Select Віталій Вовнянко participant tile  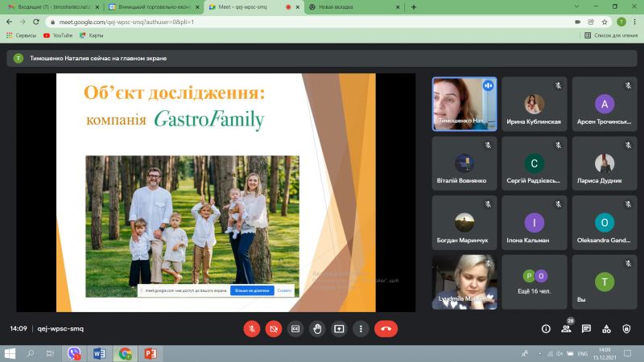click(464, 163)
